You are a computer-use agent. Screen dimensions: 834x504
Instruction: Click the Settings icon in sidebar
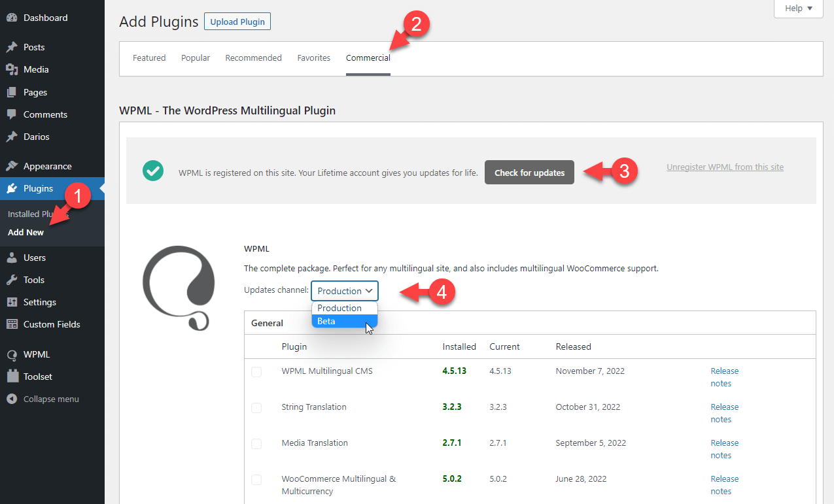tap(12, 302)
